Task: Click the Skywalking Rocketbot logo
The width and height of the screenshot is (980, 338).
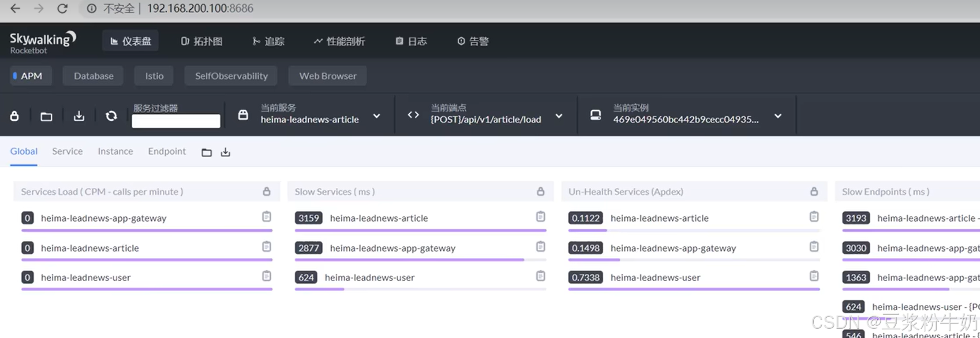Action: pyautogui.click(x=43, y=42)
